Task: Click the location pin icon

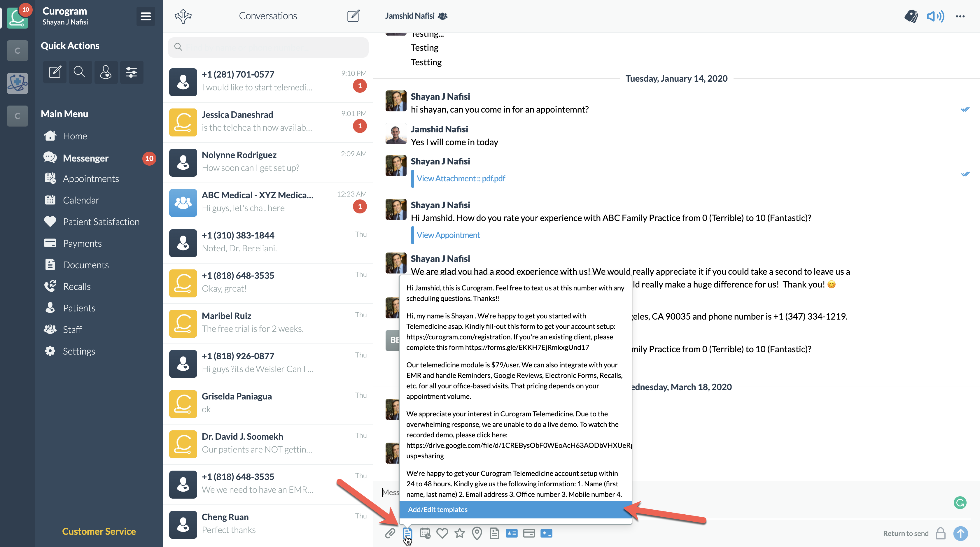Action: tap(477, 533)
